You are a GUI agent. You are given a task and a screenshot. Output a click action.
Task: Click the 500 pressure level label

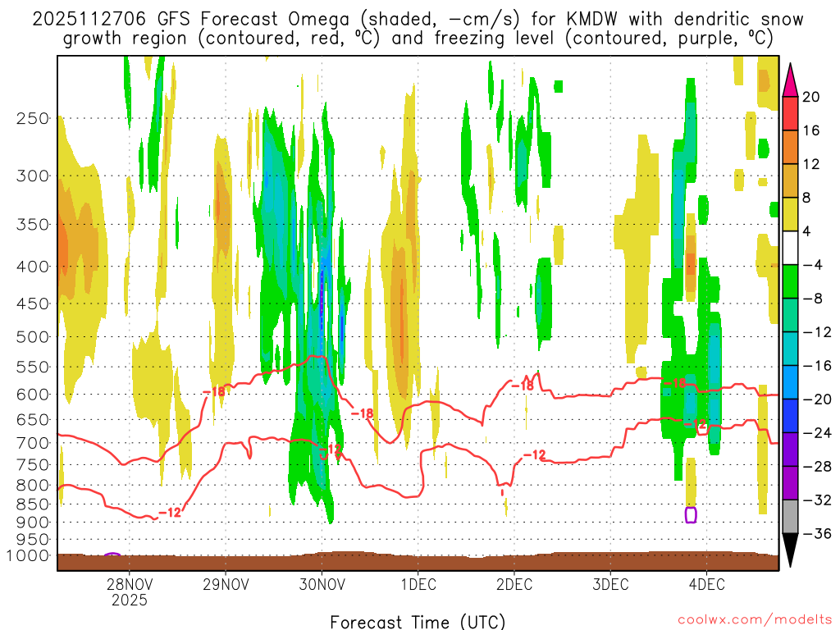click(x=33, y=337)
